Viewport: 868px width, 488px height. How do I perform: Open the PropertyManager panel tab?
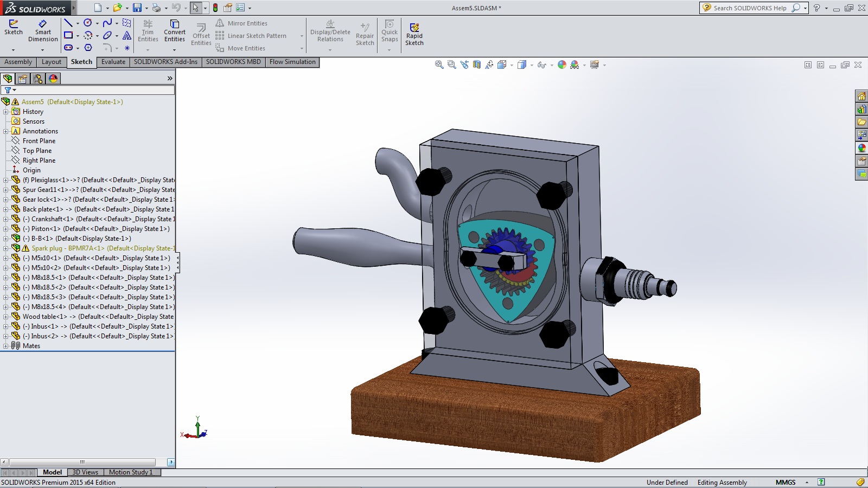[23, 79]
